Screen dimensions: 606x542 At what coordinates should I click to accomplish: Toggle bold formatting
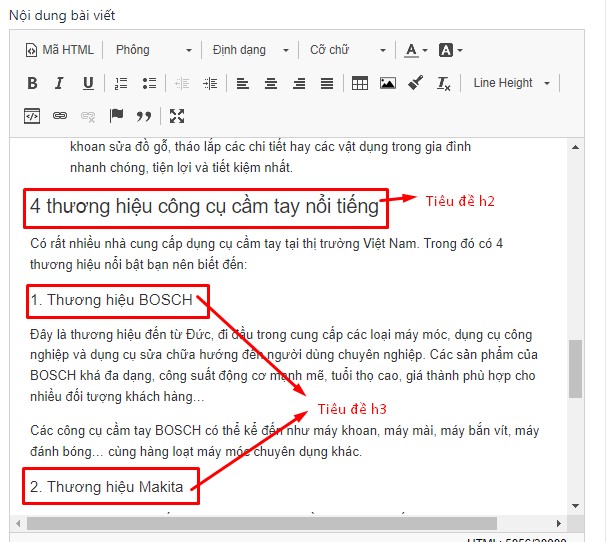pos(32,83)
